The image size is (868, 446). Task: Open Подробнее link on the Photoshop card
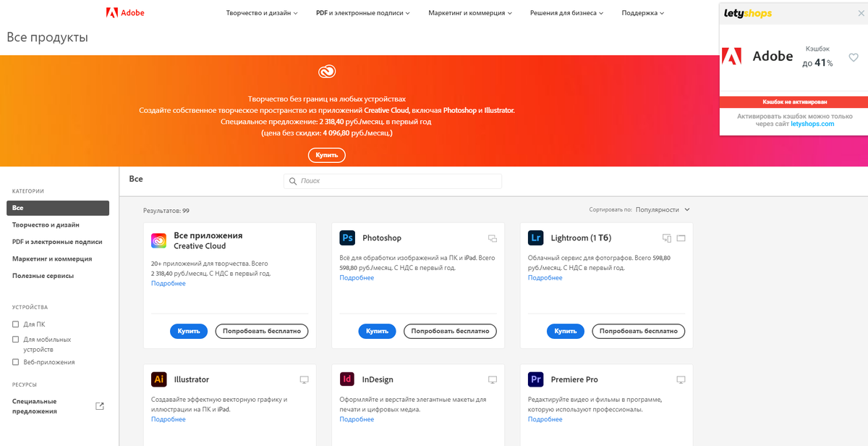[357, 278]
